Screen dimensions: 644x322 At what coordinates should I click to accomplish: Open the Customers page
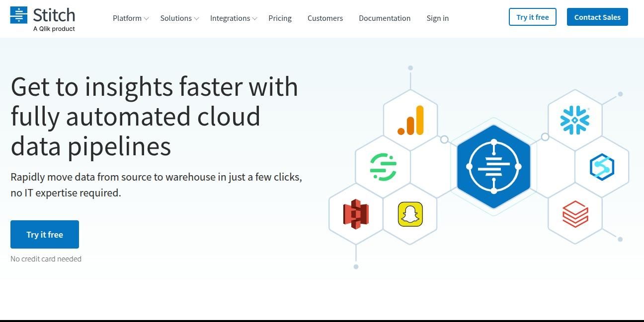pos(325,18)
